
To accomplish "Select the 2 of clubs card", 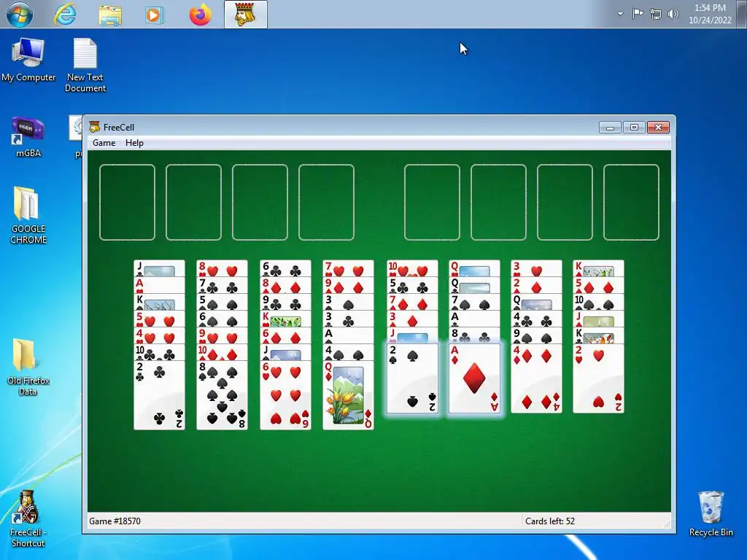I will click(159, 395).
